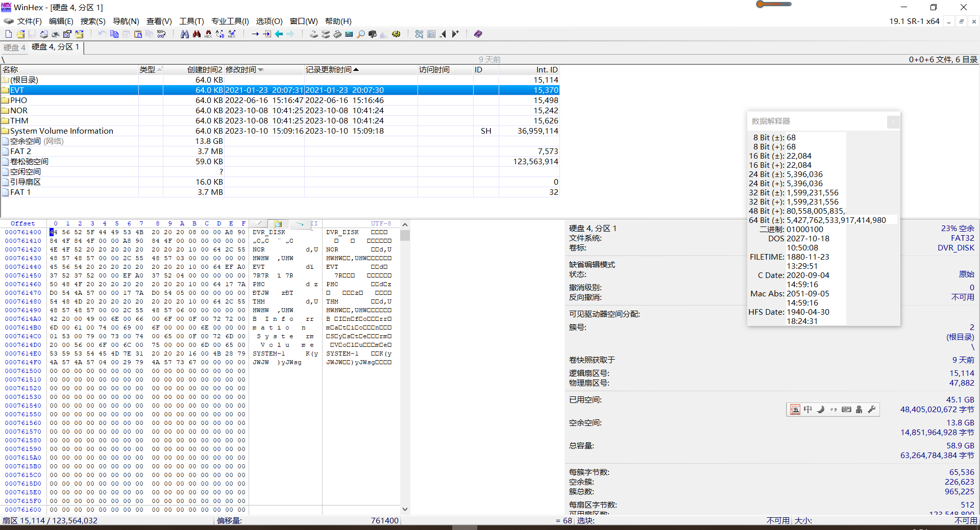Click the hex view scrollbar thumb

point(405,235)
